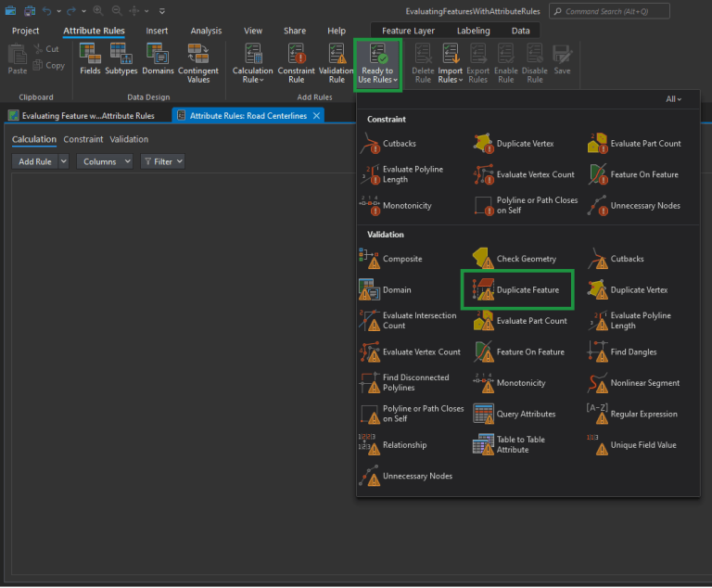This screenshot has width=712, height=588.
Task: Choose Constraint Evaluate Part Count rule
Action: [634, 144]
